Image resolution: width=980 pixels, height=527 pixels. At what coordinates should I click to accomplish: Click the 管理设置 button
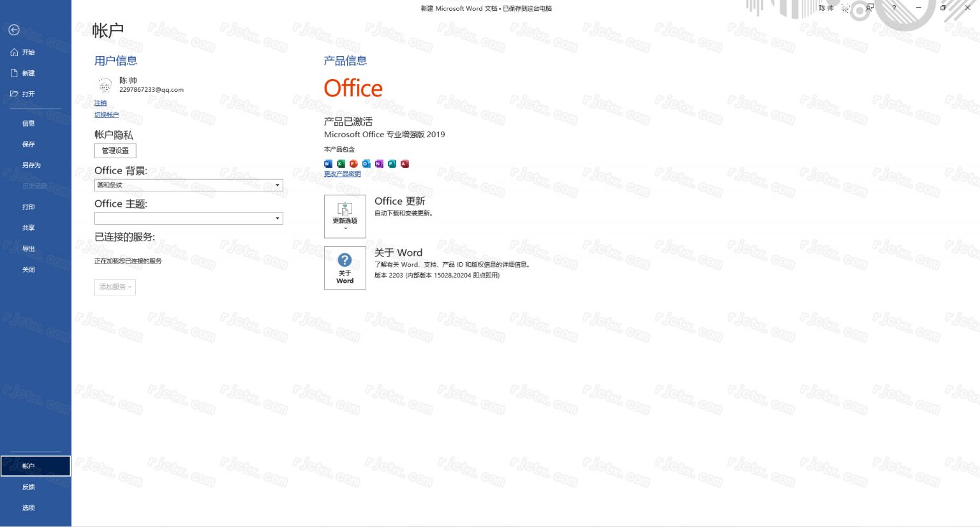[x=115, y=151]
